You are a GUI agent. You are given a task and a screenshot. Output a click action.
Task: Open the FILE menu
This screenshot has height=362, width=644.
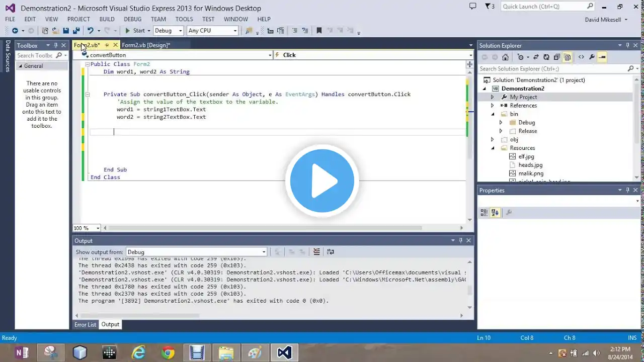pos(10,19)
